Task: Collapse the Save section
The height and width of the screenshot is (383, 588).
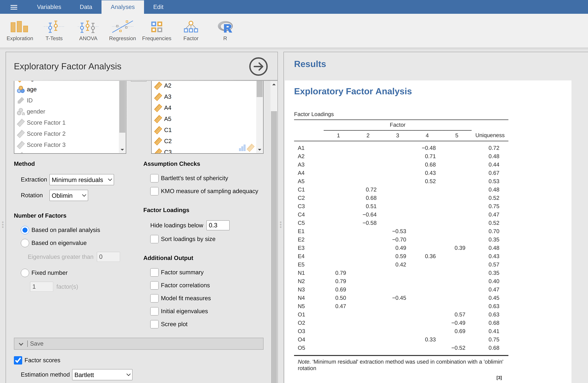Action: coord(139,344)
